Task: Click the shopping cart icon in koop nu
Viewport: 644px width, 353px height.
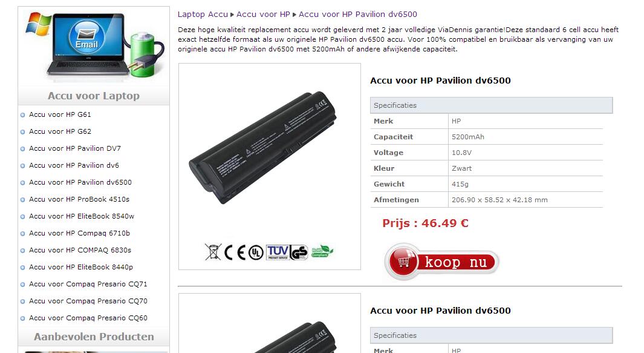Action: click(x=403, y=262)
